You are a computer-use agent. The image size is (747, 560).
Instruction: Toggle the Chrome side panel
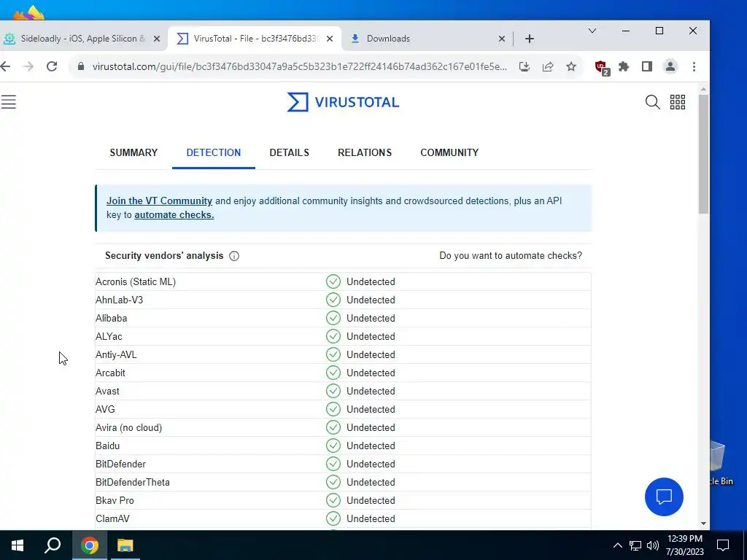click(646, 66)
